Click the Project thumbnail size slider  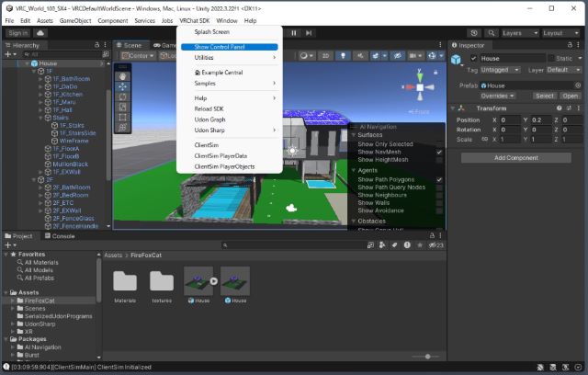point(425,357)
